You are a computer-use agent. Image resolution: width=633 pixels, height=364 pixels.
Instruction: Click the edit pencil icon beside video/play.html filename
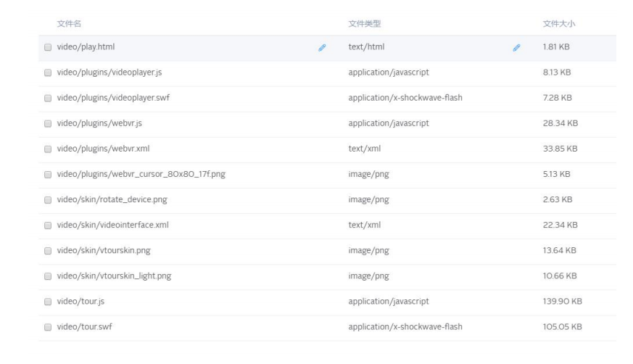pyautogui.click(x=322, y=48)
